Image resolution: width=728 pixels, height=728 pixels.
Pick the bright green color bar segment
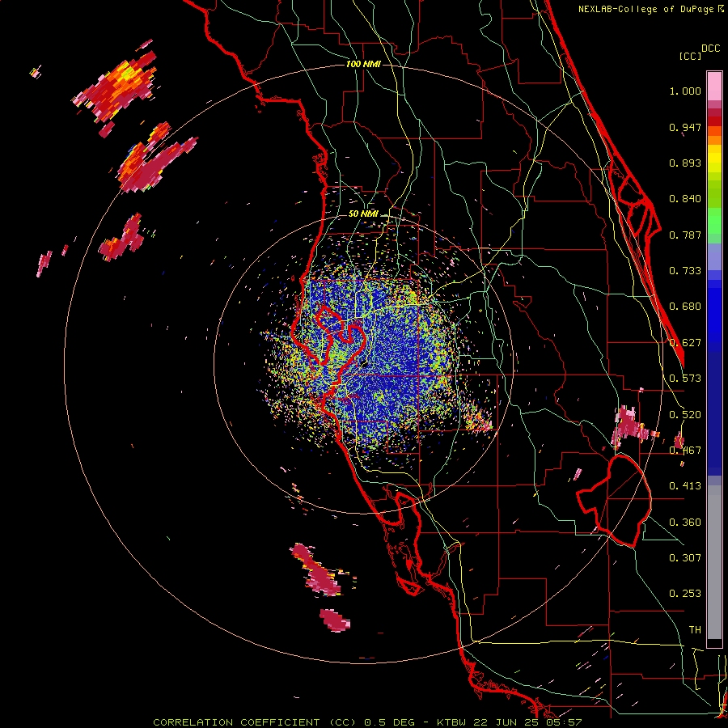tap(714, 221)
